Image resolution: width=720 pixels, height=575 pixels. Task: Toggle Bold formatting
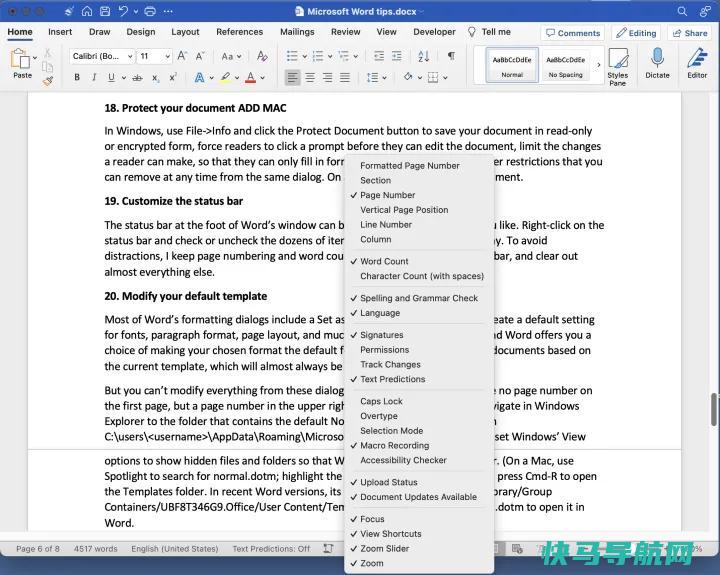click(77, 78)
